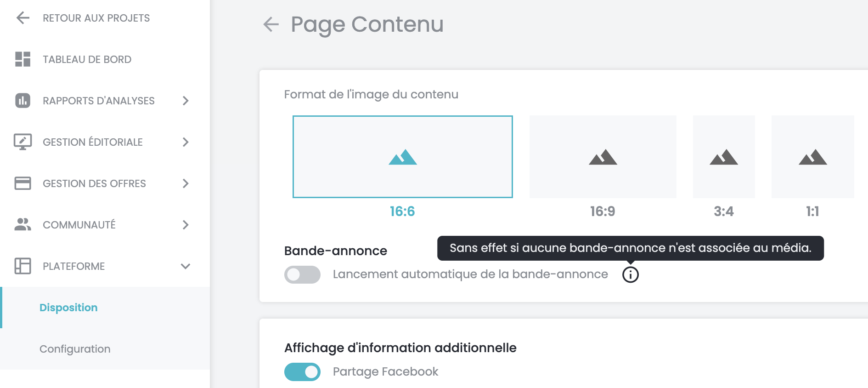Click the Retour aux projets arrow icon
868x388 pixels.
tap(23, 18)
